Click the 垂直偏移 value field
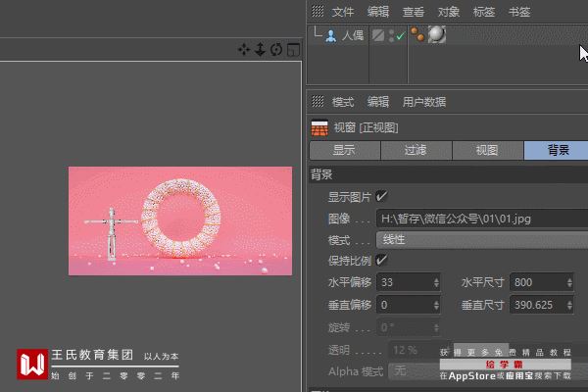The height and width of the screenshot is (392, 588). pyautogui.click(x=405, y=305)
